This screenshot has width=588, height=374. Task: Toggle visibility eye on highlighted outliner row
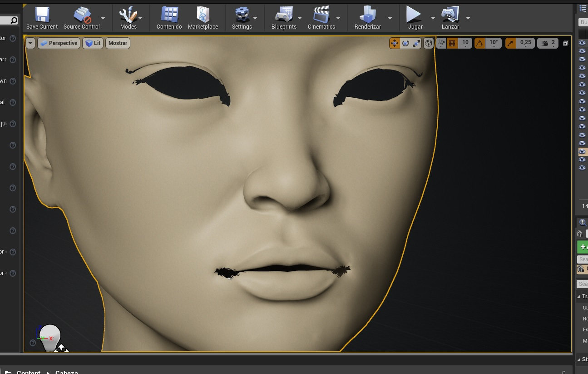pos(582,151)
